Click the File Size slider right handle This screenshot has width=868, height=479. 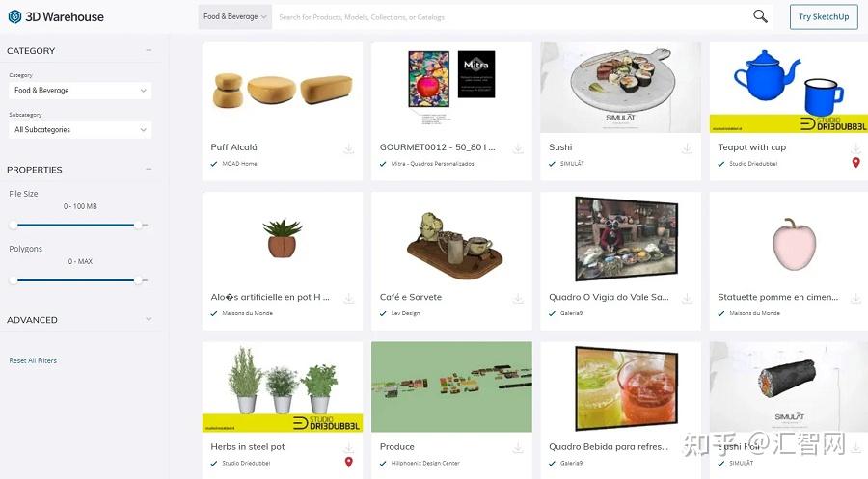(138, 226)
